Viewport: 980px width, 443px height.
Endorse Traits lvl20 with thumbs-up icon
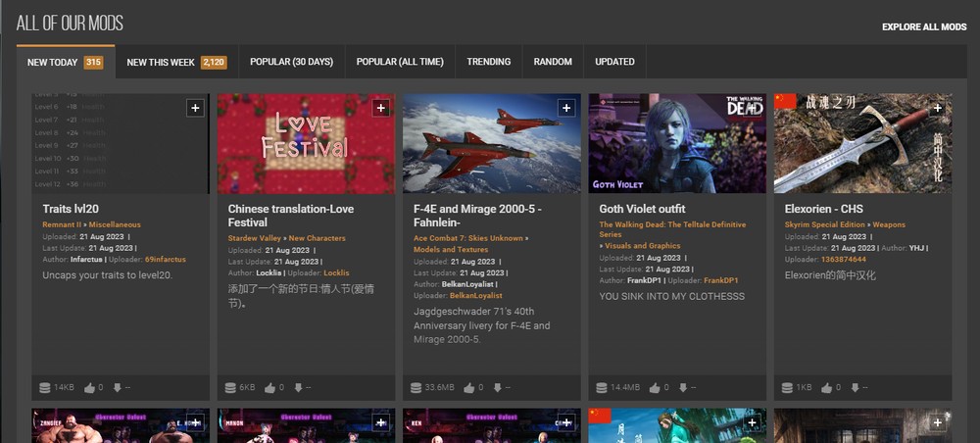[89, 388]
